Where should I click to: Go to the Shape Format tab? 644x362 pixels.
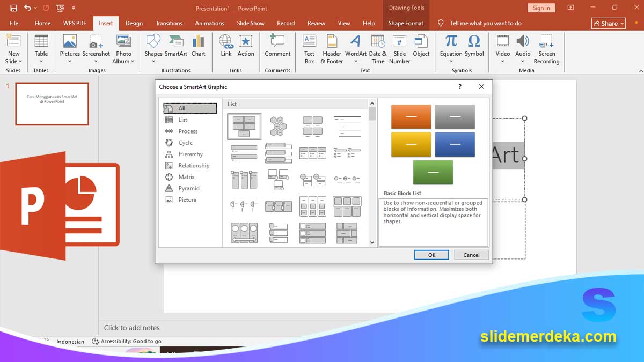[406, 23]
